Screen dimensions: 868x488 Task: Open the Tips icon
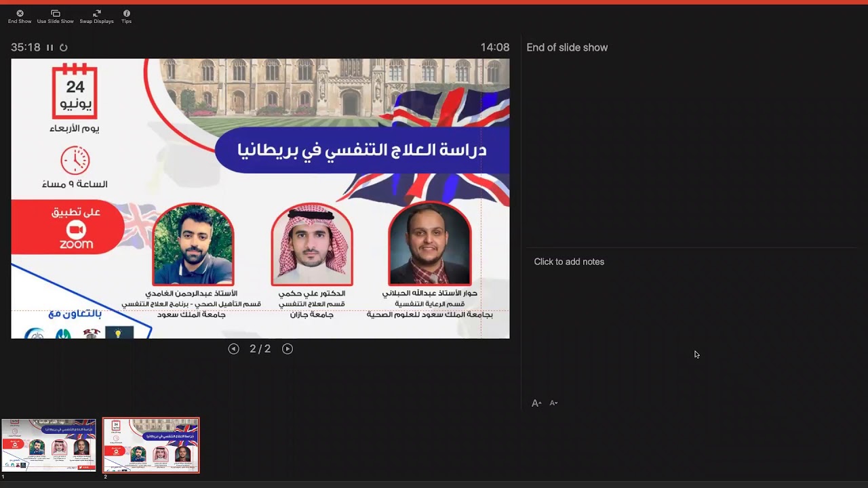point(126,16)
